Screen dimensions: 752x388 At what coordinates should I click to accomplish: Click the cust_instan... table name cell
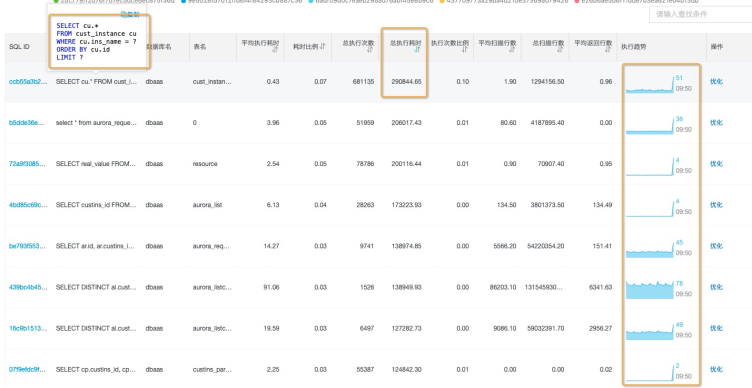coord(212,82)
